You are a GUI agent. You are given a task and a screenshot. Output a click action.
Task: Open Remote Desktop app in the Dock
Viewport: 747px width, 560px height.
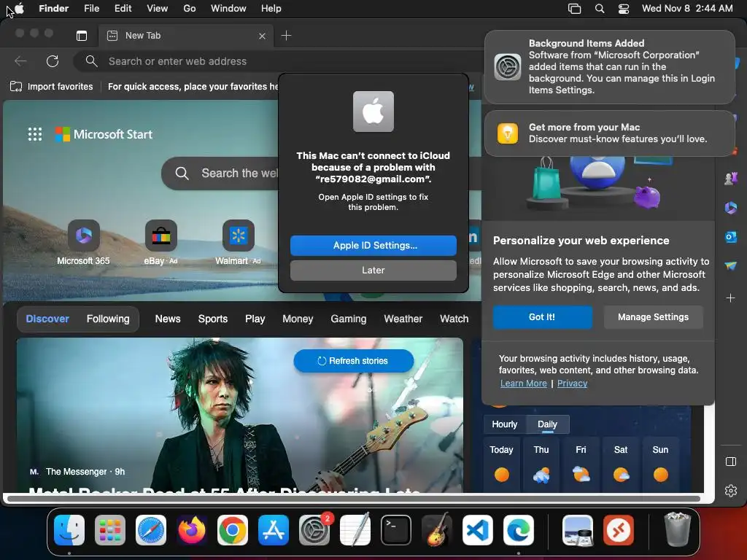(619, 530)
